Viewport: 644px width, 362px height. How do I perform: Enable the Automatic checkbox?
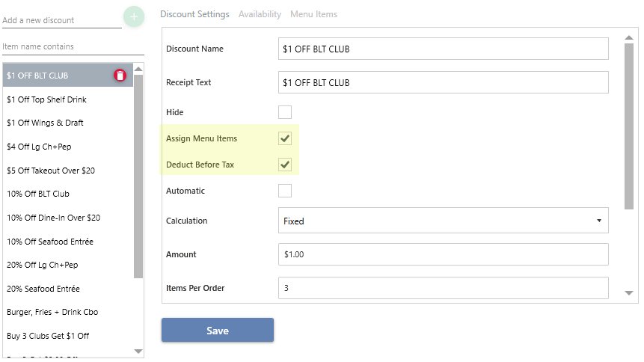[x=285, y=191]
